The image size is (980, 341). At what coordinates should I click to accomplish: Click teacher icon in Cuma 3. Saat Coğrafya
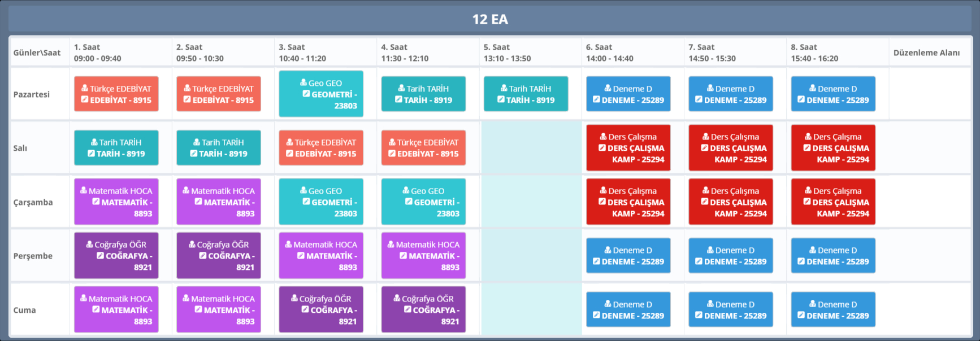click(294, 299)
